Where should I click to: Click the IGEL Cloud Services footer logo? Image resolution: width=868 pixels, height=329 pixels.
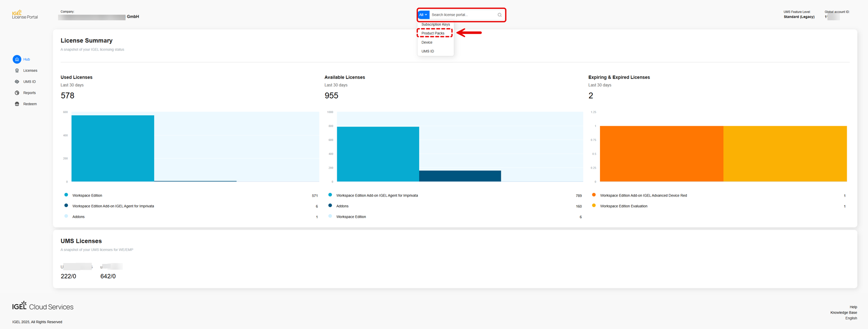(x=43, y=306)
